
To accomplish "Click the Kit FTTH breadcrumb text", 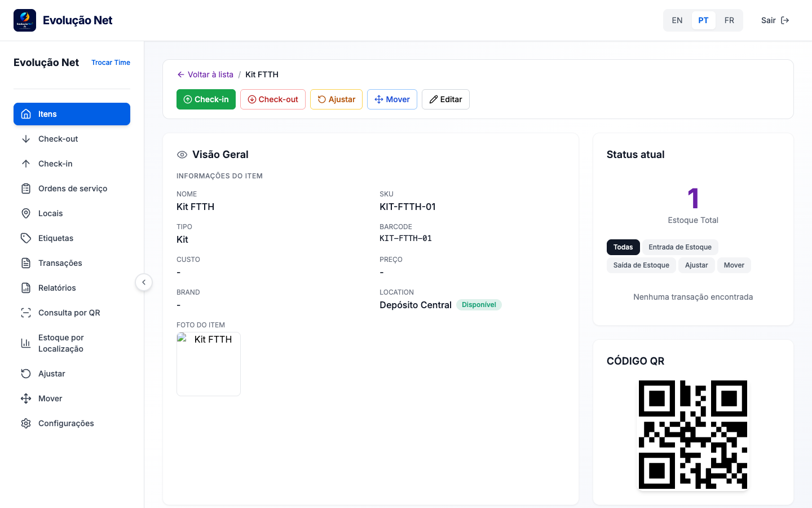I will pos(262,75).
